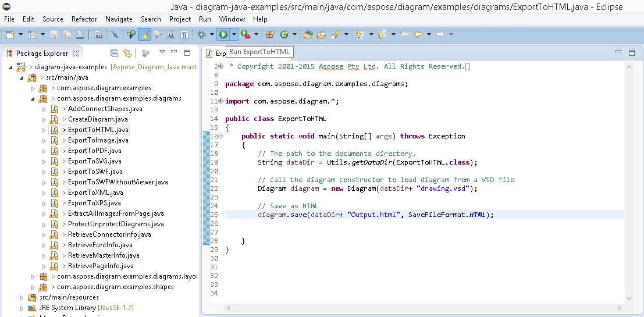The width and height of the screenshot is (644, 317).
Task: Close the Package Explorer tab
Action: point(76,54)
